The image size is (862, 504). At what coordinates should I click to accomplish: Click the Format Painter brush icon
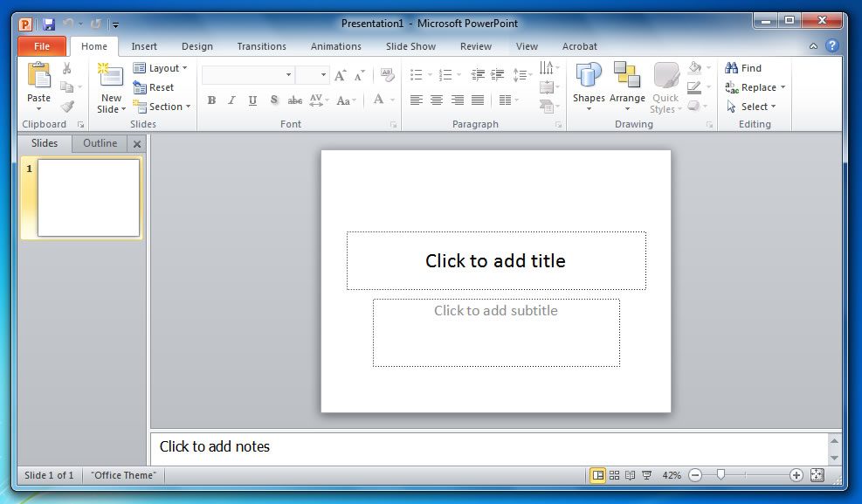tap(67, 107)
